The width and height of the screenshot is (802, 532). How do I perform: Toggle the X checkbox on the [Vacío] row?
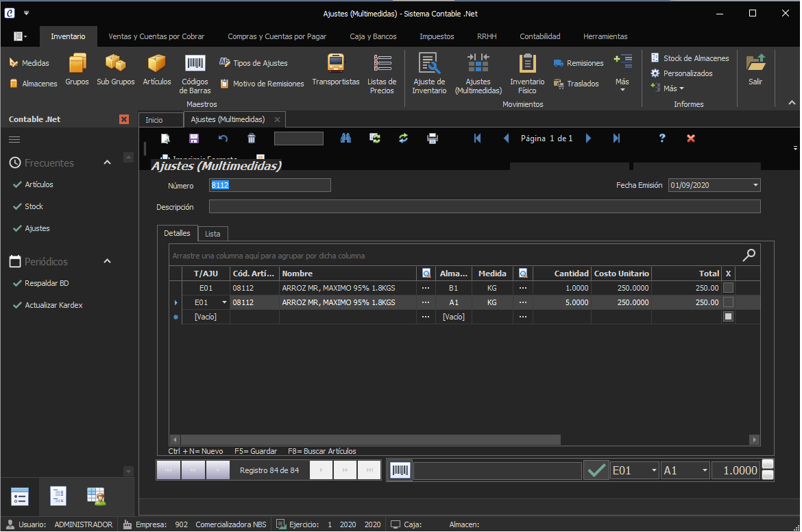[729, 317]
